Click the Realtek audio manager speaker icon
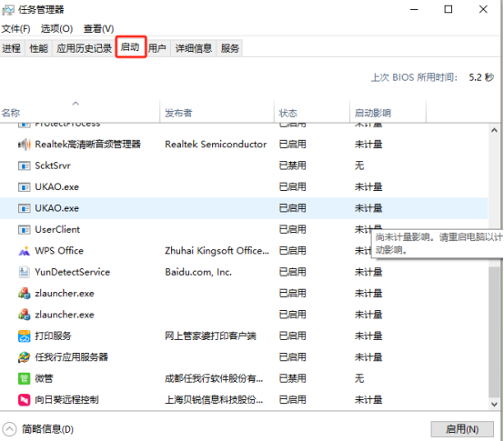Screen dimensions: 504x441 click(x=24, y=145)
